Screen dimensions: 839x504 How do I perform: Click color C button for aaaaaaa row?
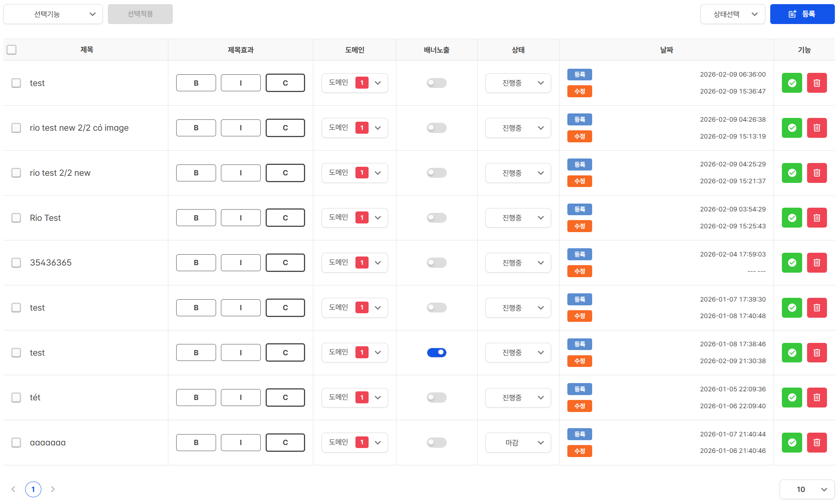(285, 442)
